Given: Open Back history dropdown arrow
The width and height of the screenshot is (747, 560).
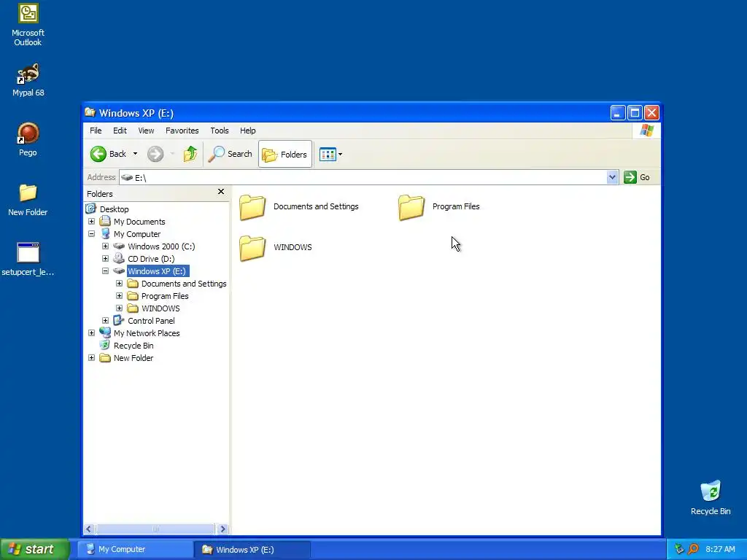Looking at the screenshot, I should 135,154.
